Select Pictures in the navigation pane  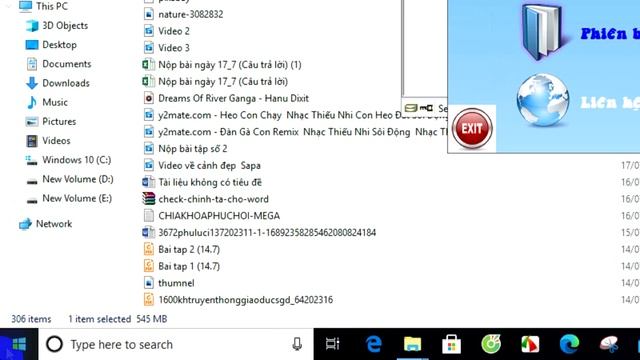[59, 122]
